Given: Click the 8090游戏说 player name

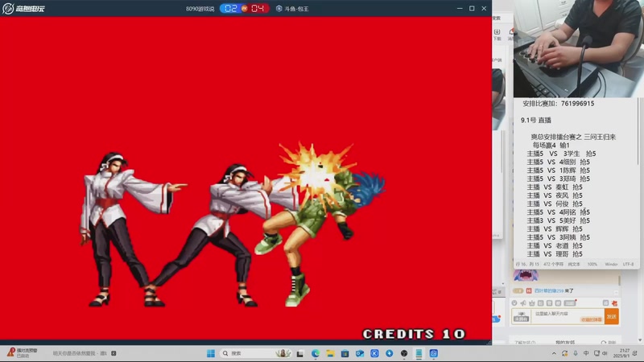Looking at the screenshot, I should 200,9.
